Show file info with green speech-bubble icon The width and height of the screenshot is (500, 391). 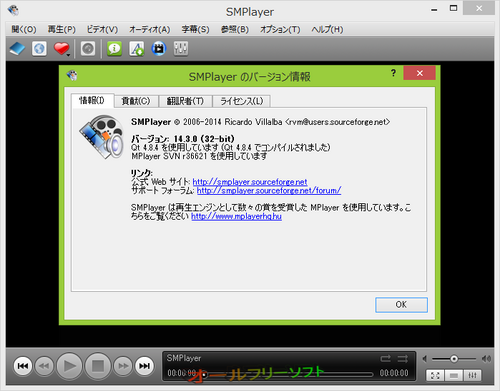[114, 49]
